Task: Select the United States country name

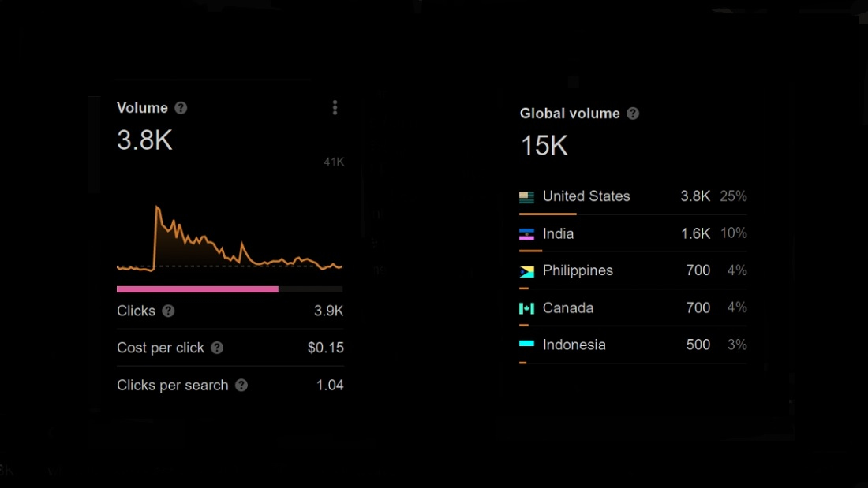Action: 586,196
